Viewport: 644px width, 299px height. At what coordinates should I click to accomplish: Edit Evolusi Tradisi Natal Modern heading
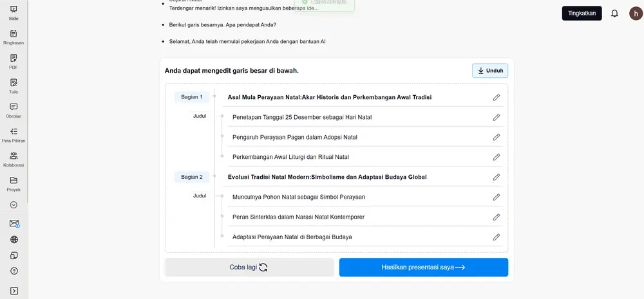coord(497,177)
